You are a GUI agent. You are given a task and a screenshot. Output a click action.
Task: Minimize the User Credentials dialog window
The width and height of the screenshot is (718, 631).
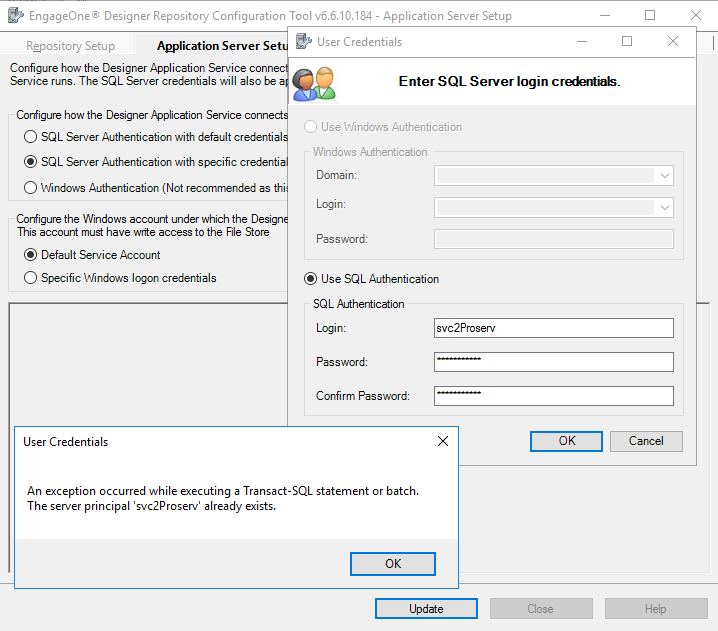582,41
